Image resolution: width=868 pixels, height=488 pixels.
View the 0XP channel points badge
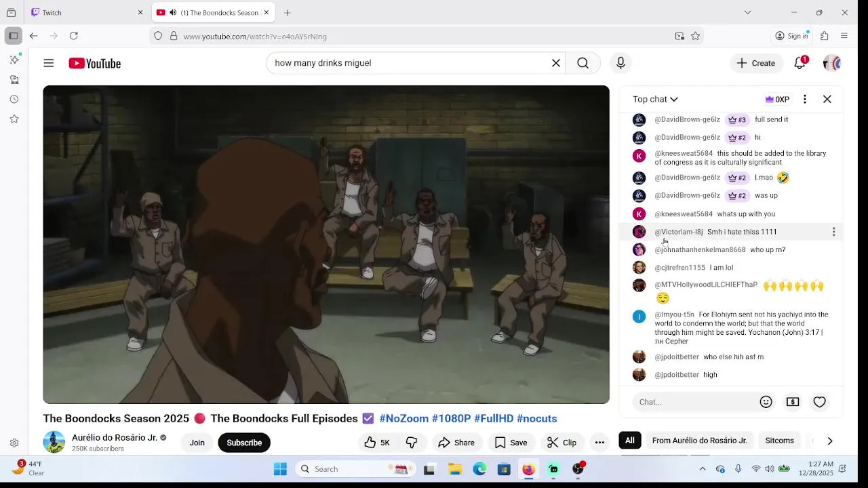777,99
